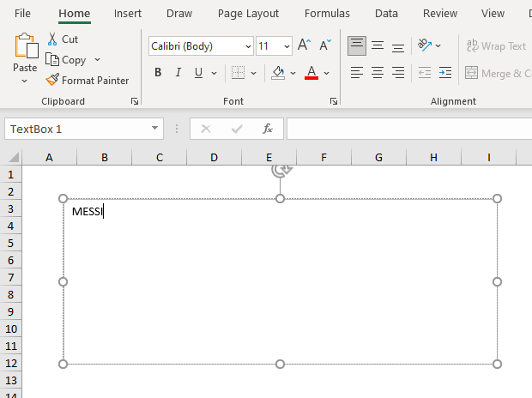Open Font settings dialog launcher
The image size is (532, 398).
(334, 101)
